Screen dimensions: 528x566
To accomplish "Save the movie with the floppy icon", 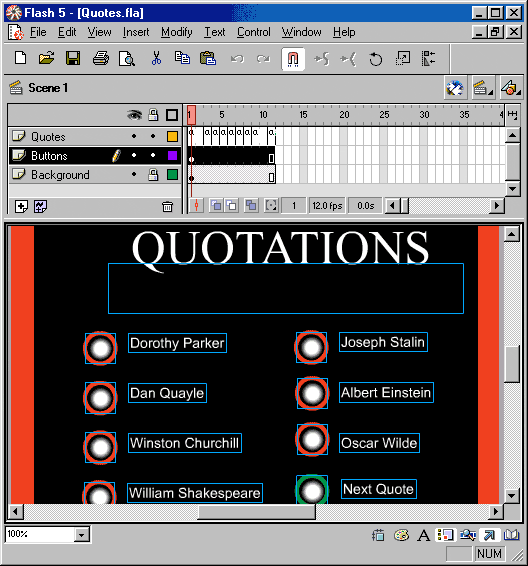I will pyautogui.click(x=73, y=58).
